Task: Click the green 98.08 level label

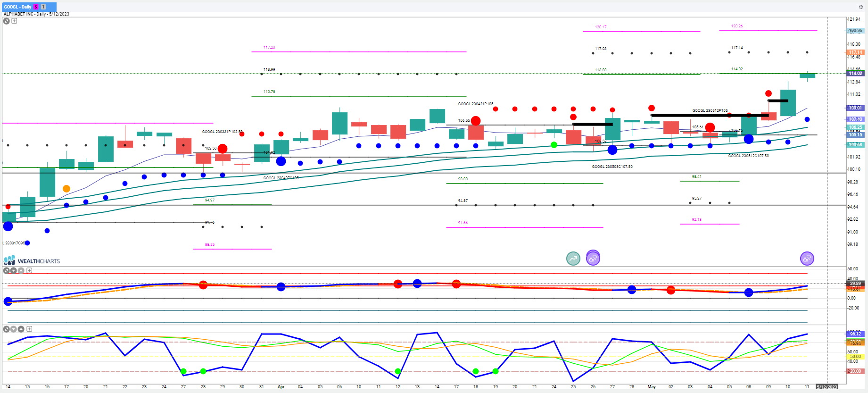Action: [463, 179]
